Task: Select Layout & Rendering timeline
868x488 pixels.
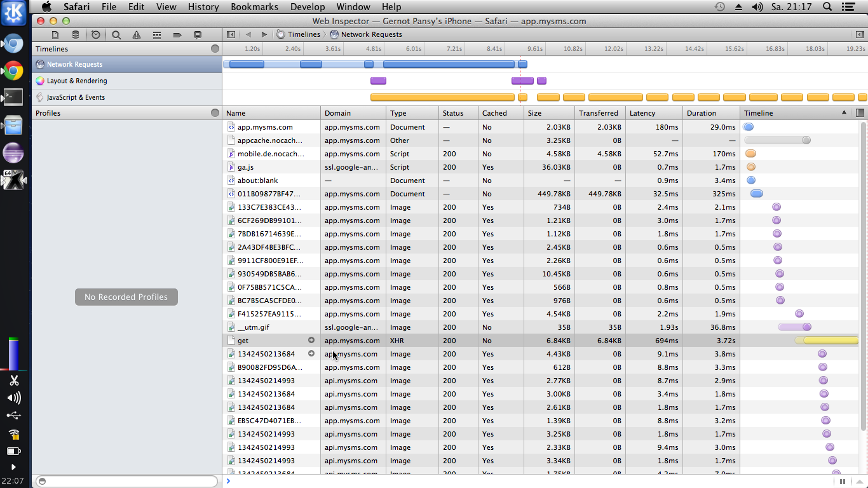Action: (126, 81)
